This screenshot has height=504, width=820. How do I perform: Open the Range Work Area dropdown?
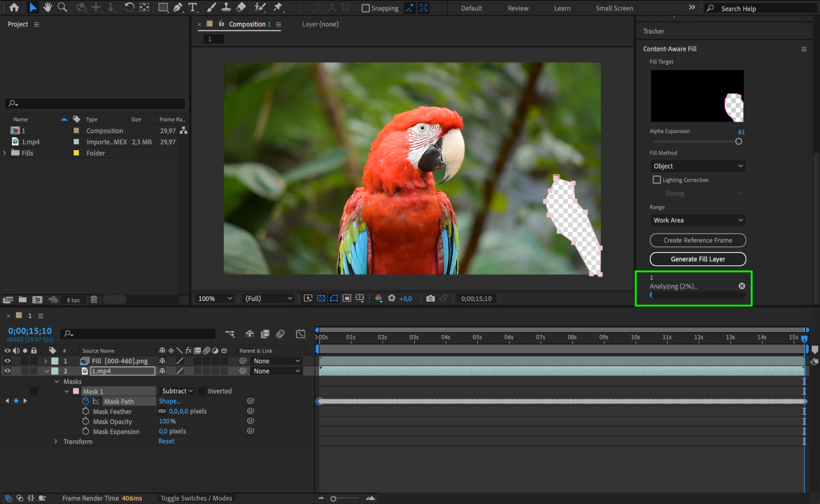point(697,220)
